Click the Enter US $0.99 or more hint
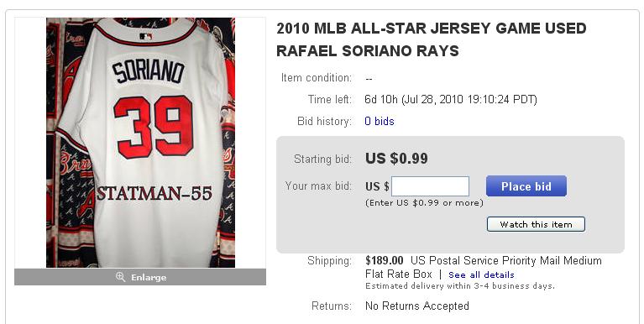This screenshot has height=324, width=644. click(424, 203)
